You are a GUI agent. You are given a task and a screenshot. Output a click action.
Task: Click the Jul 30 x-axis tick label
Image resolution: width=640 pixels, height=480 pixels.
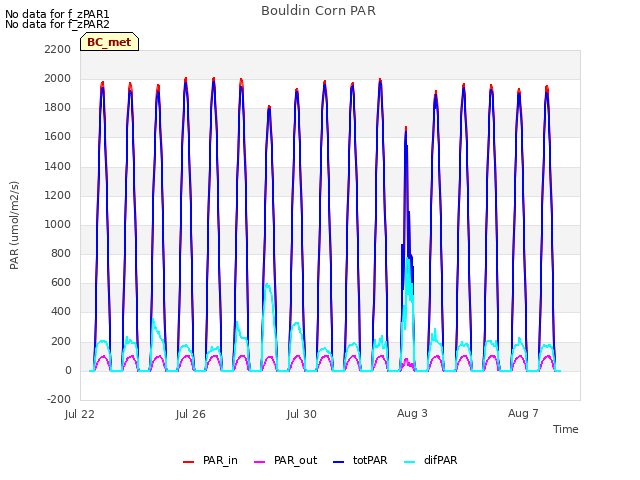[302, 414]
